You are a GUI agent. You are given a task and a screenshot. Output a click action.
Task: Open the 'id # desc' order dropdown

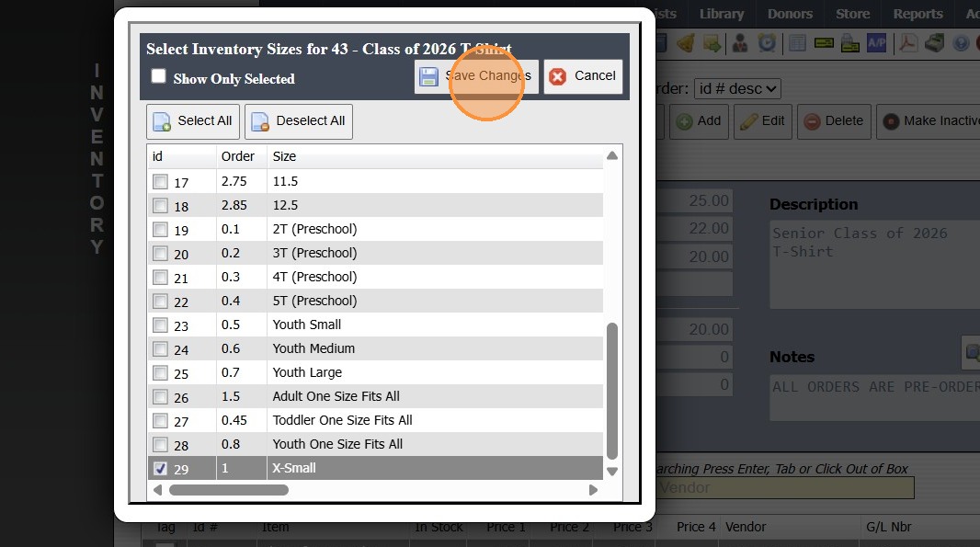(x=737, y=89)
